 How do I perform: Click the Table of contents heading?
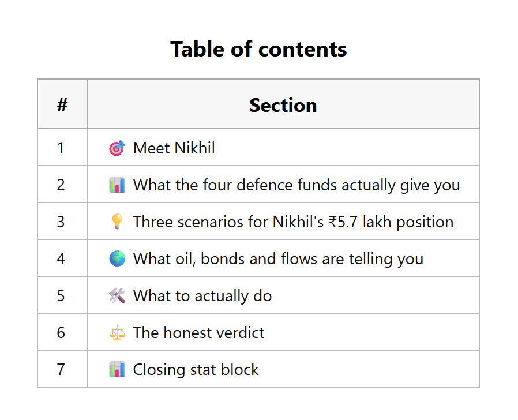tap(258, 49)
